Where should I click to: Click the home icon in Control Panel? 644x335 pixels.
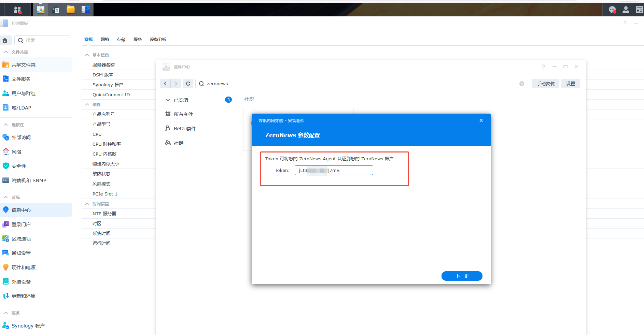(5, 40)
